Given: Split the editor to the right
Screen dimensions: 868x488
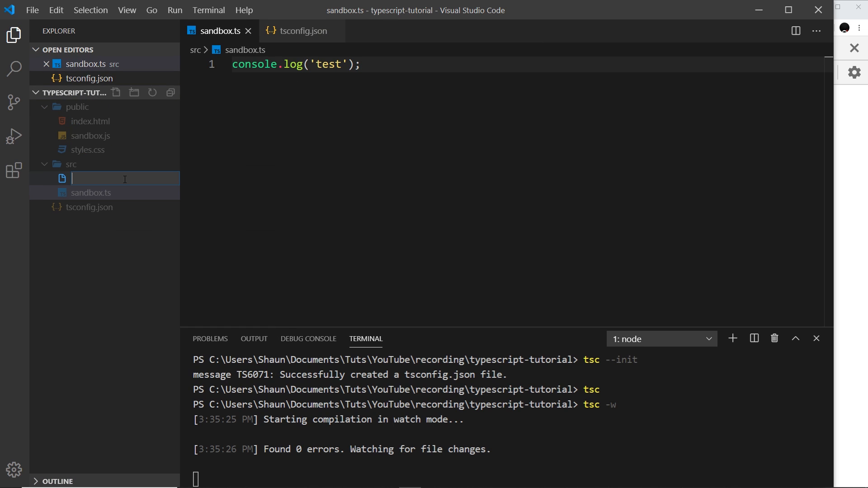Looking at the screenshot, I should coord(796,31).
